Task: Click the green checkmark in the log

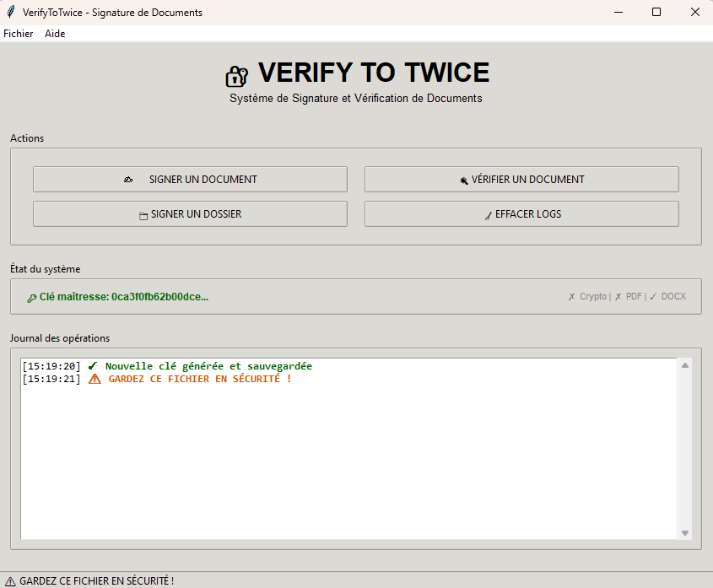Action: (93, 366)
